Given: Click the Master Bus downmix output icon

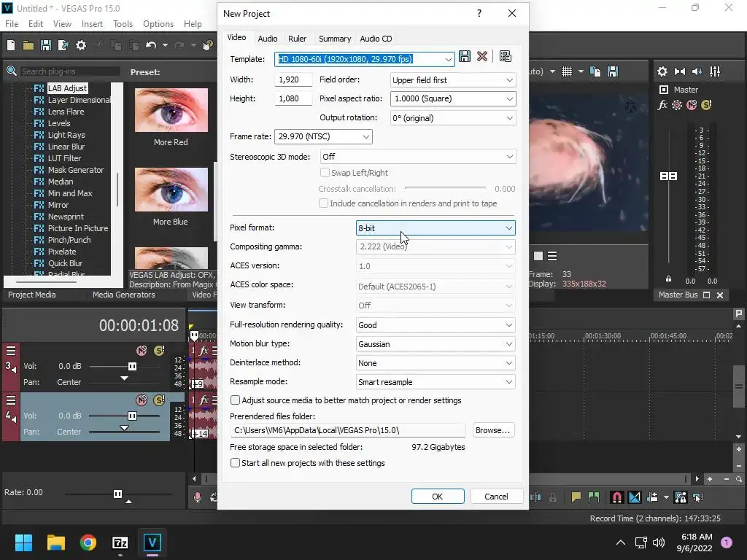Looking at the screenshot, I should 680,71.
